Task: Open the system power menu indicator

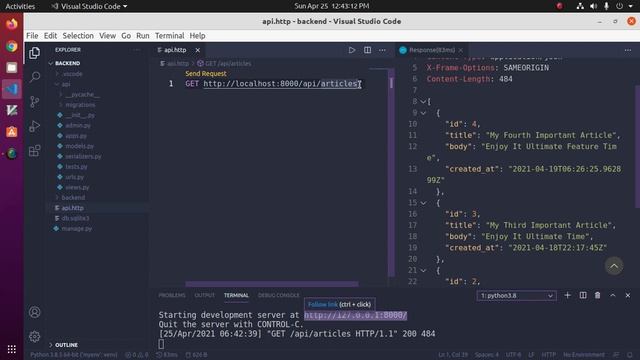Action: click(620, 6)
